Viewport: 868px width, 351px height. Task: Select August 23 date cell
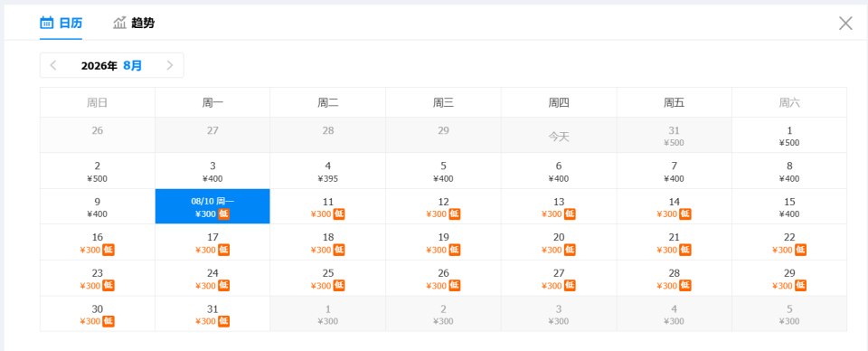98,278
